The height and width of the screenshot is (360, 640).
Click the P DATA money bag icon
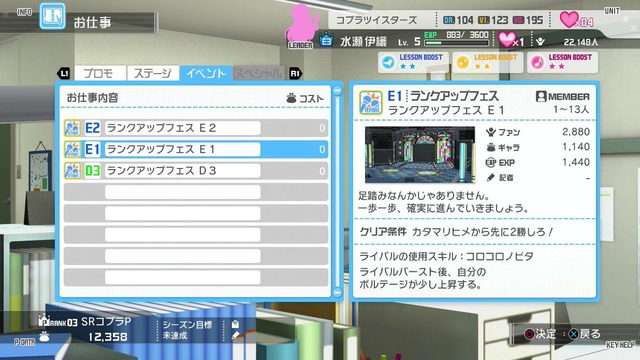tap(44, 337)
